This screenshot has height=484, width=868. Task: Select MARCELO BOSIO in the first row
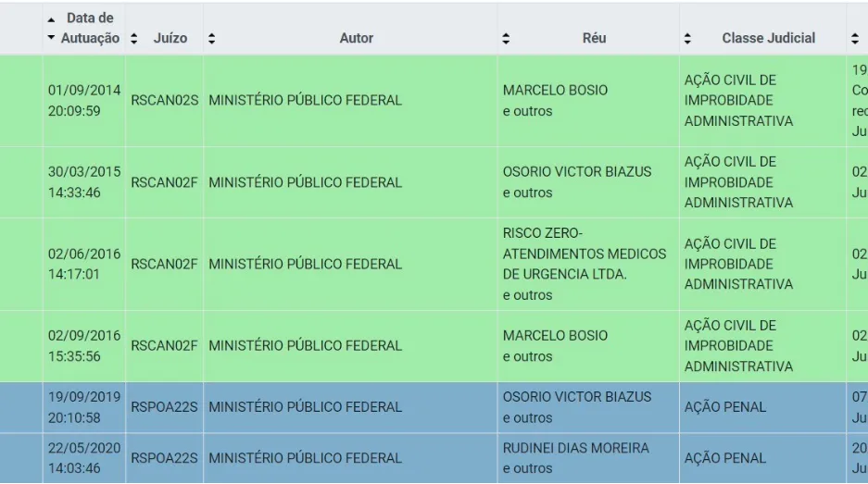click(x=555, y=90)
